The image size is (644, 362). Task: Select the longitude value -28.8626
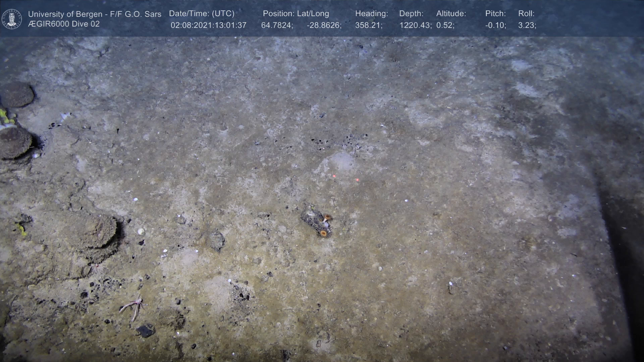click(x=324, y=25)
